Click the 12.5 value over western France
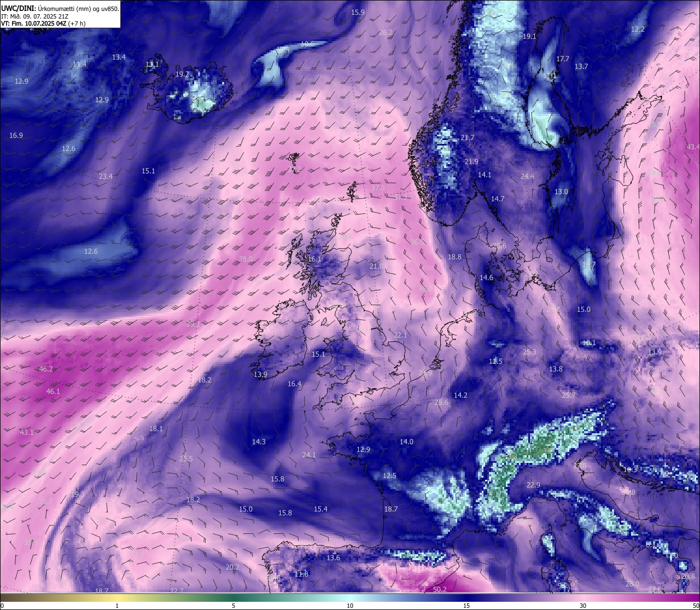 pos(389,475)
